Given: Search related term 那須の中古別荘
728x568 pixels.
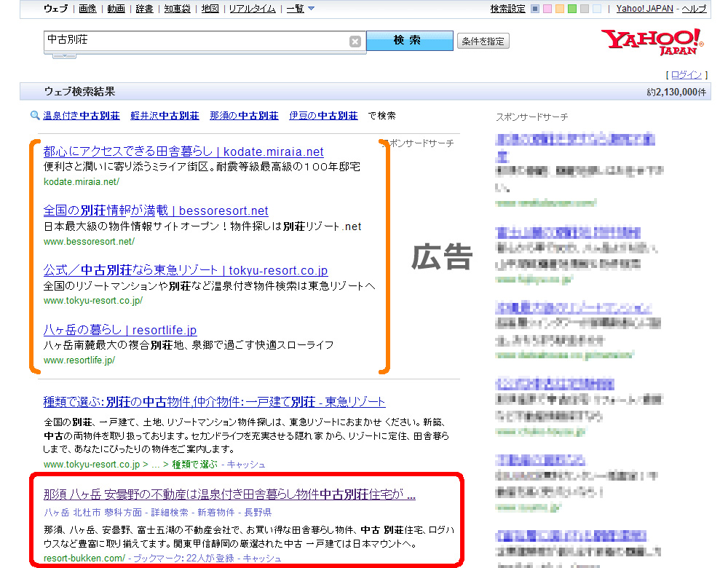Looking at the screenshot, I should (244, 115).
